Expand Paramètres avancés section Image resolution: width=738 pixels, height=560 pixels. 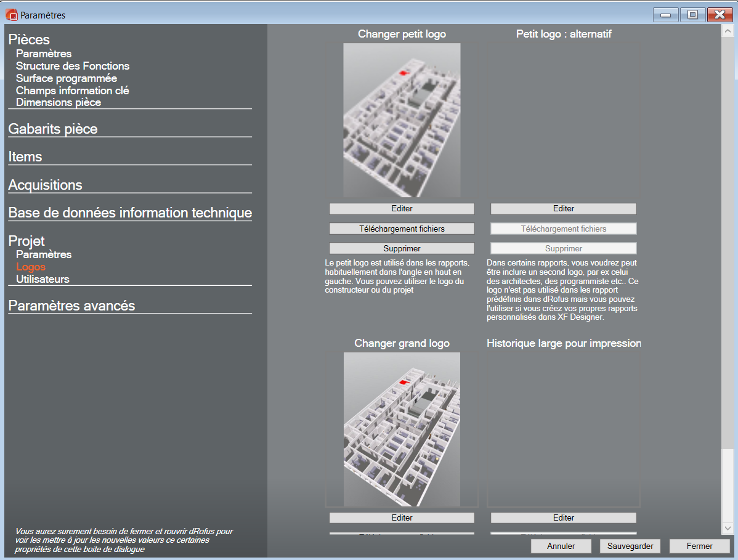click(x=71, y=306)
